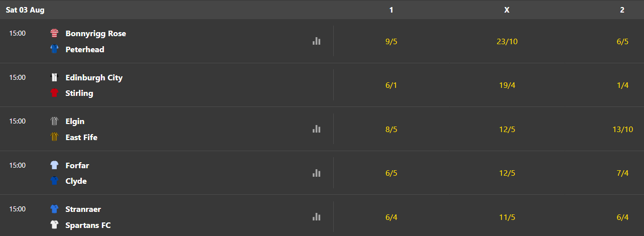The width and height of the screenshot is (644, 236).
Task: Open stats icon for Forfar vs Clyde
Action: coord(316,173)
